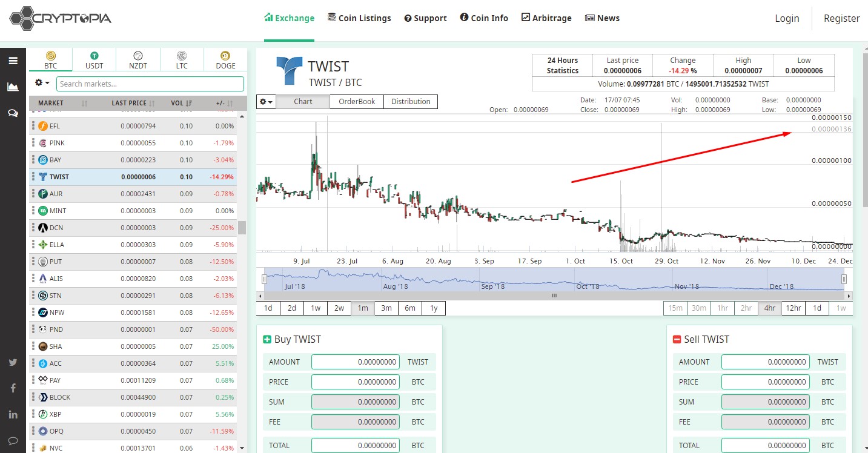
Task: Select the AUR coin icon
Action: click(x=43, y=194)
